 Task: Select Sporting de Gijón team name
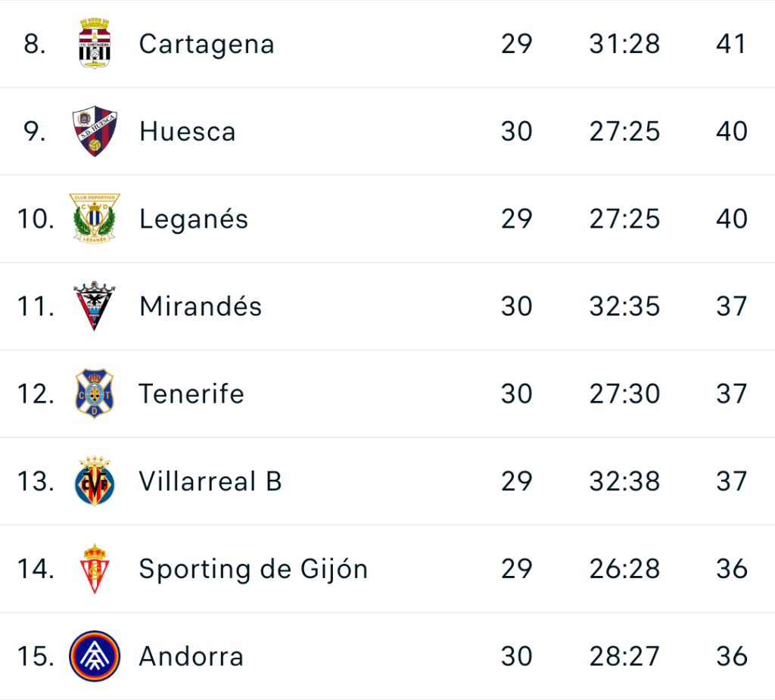click(x=254, y=569)
